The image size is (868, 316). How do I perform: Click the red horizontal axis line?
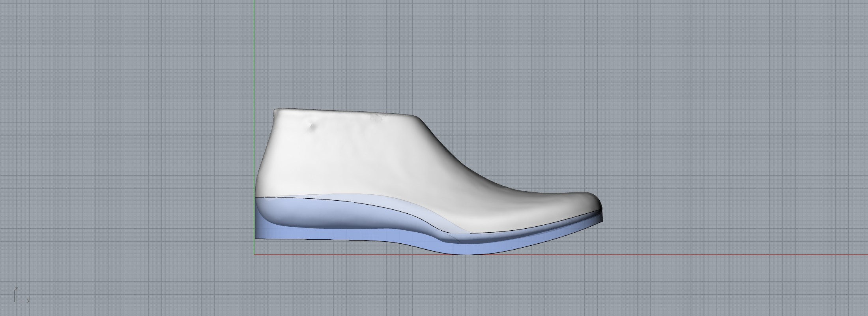point(710,255)
